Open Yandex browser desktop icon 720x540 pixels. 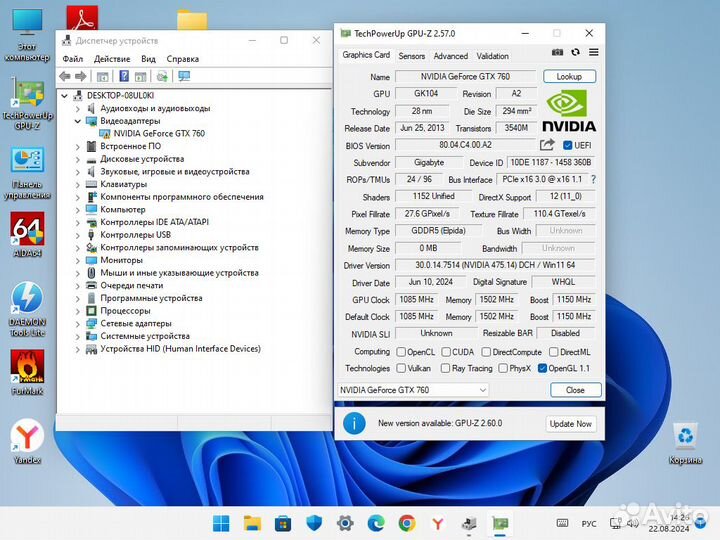(27, 441)
